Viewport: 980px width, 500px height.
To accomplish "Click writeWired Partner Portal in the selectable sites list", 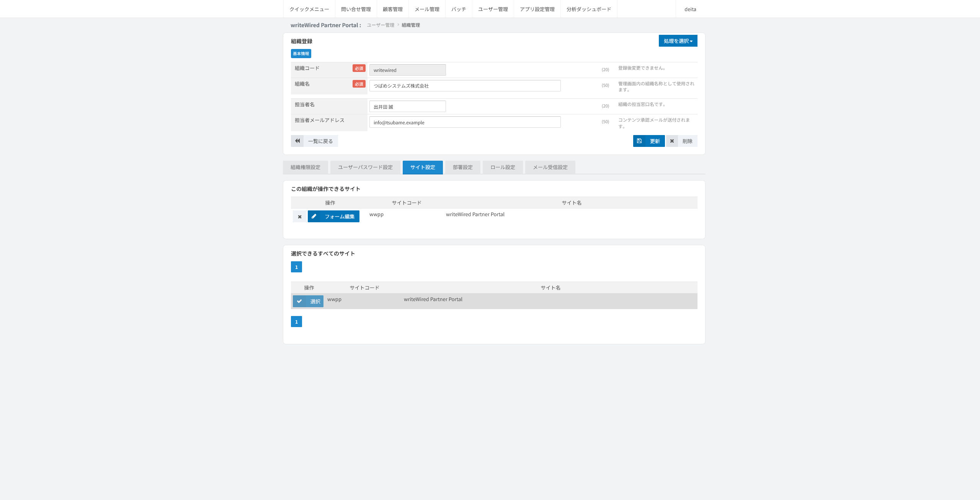I will coord(433,299).
